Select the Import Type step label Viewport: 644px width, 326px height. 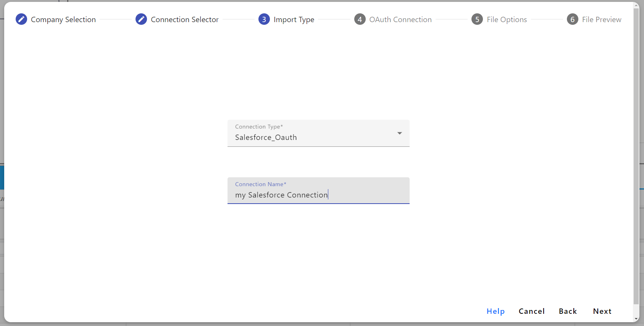pyautogui.click(x=294, y=19)
